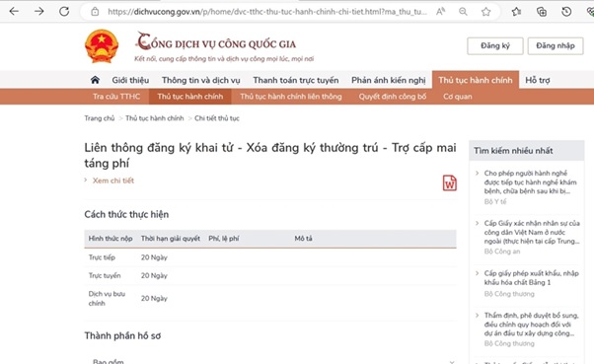Click the Thời hạn giải quyết column header

click(x=171, y=239)
